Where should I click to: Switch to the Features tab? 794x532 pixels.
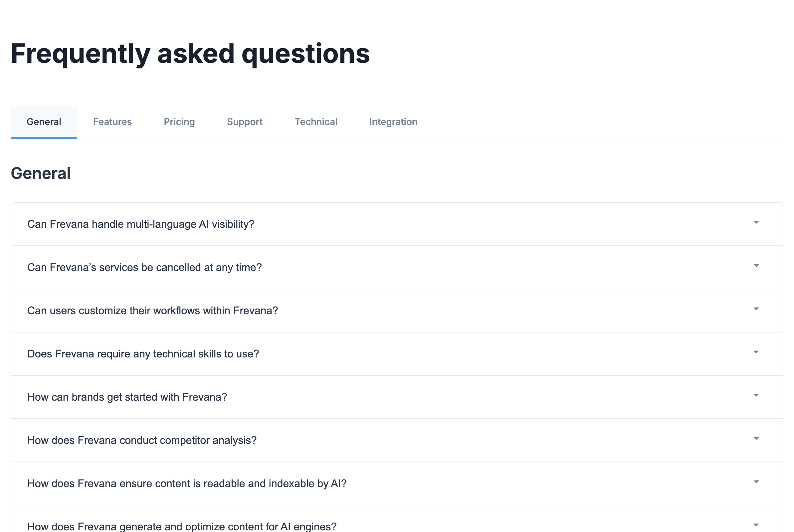pyautogui.click(x=112, y=122)
